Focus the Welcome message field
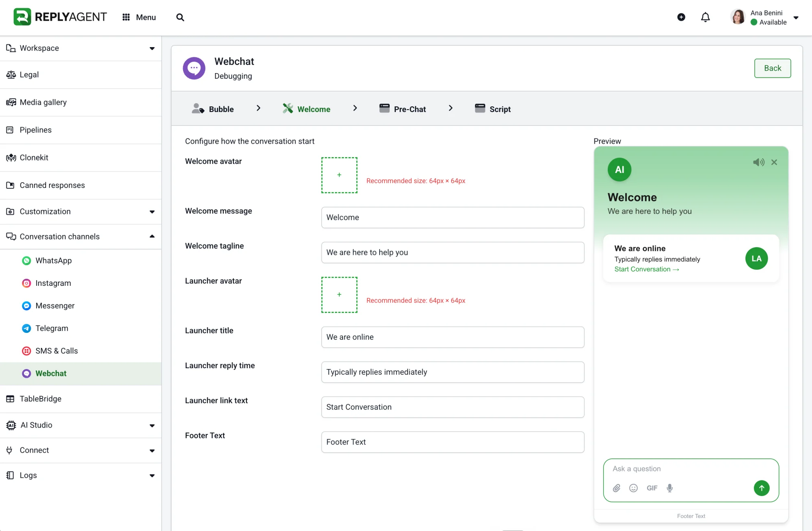 tap(453, 218)
